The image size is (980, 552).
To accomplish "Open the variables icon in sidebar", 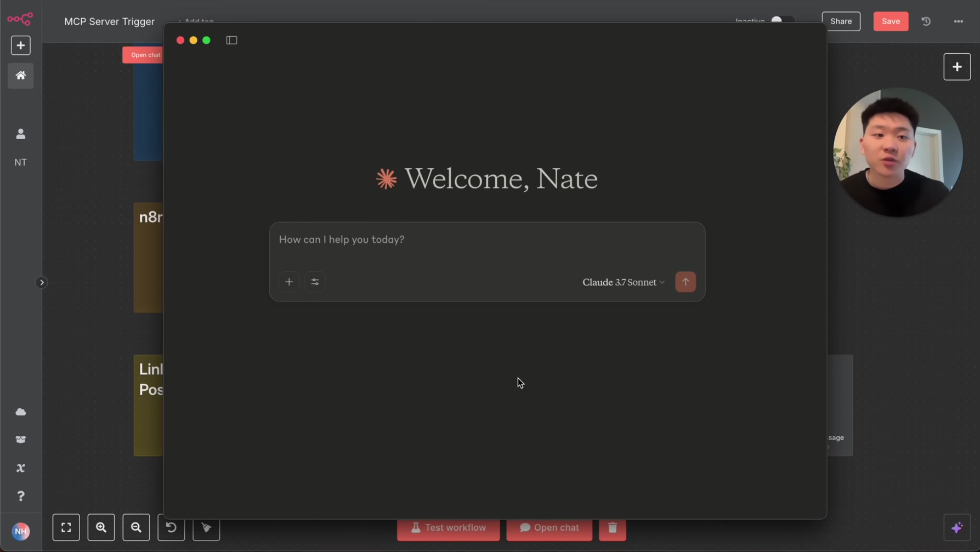I will (x=21, y=468).
